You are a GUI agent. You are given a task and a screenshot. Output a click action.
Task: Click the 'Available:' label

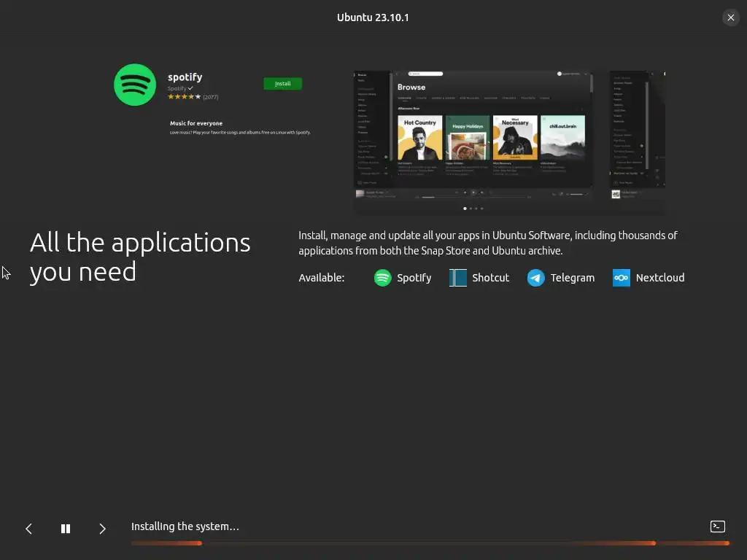(322, 278)
